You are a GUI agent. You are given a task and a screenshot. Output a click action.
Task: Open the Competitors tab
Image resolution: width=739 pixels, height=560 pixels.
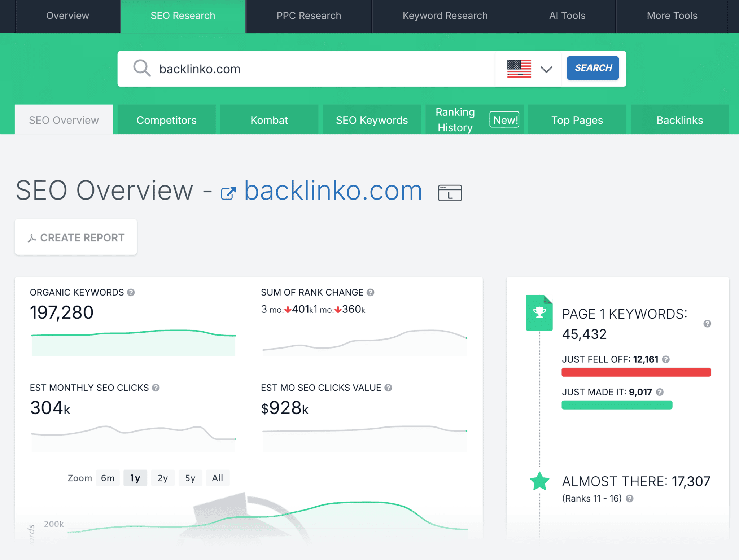[166, 119]
